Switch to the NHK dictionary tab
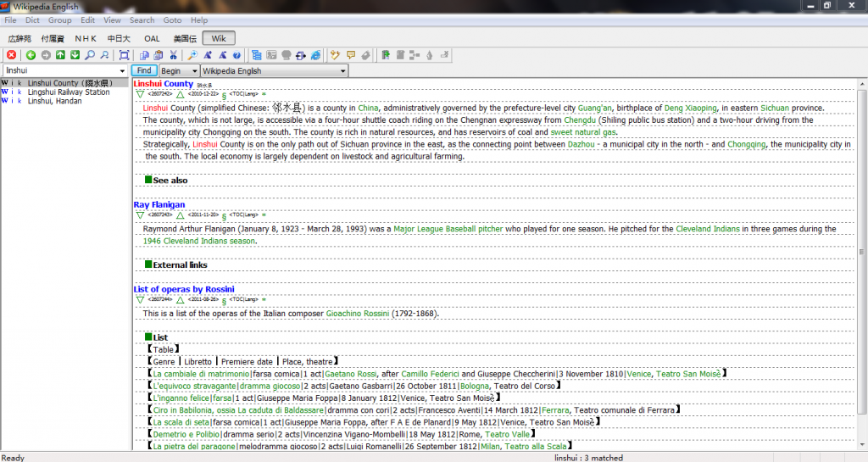 (86, 38)
